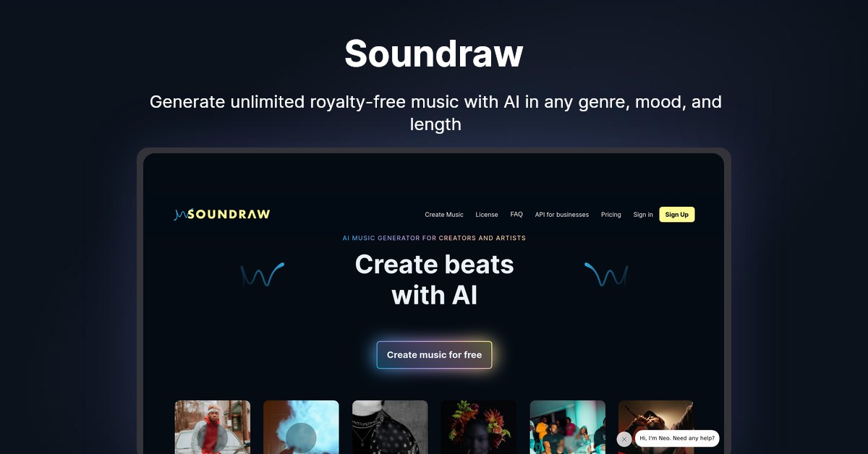Play track on blue smoke thumbnail

coord(301,437)
